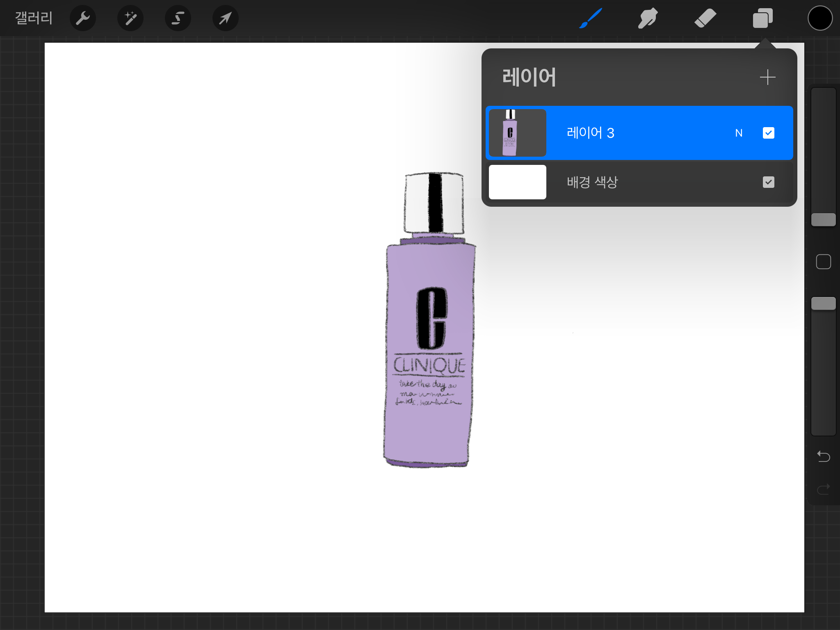Select the 배경 색상 layer row
The height and width of the screenshot is (630, 840).
pyautogui.click(x=640, y=182)
